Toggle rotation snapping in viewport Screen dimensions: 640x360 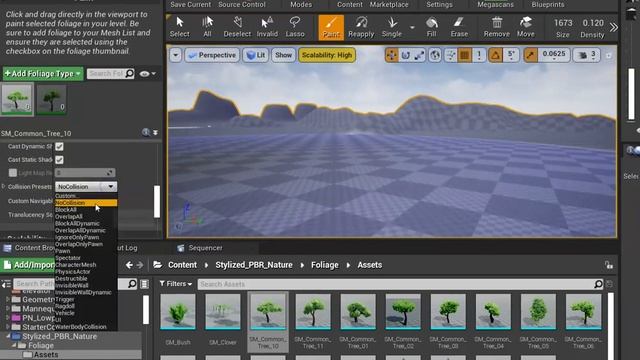(496, 55)
